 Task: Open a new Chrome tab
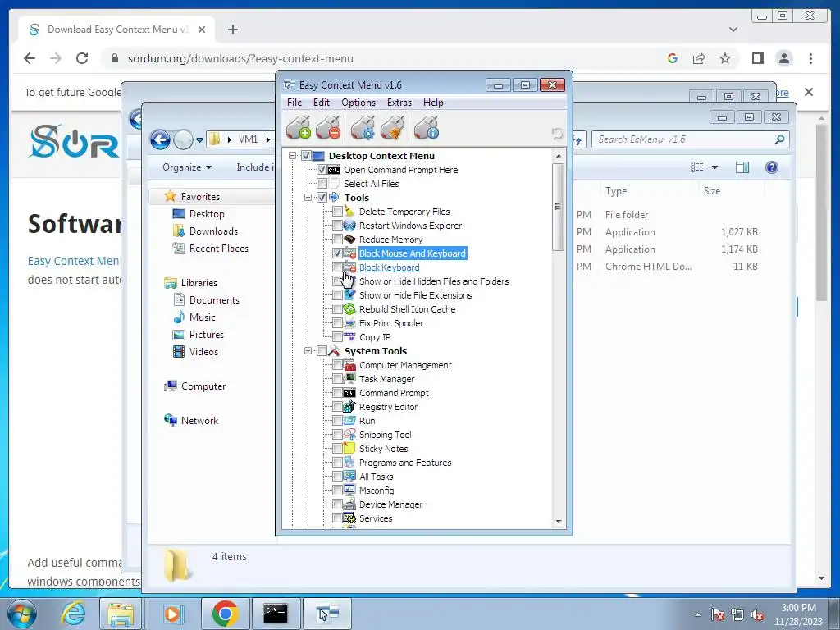point(232,30)
